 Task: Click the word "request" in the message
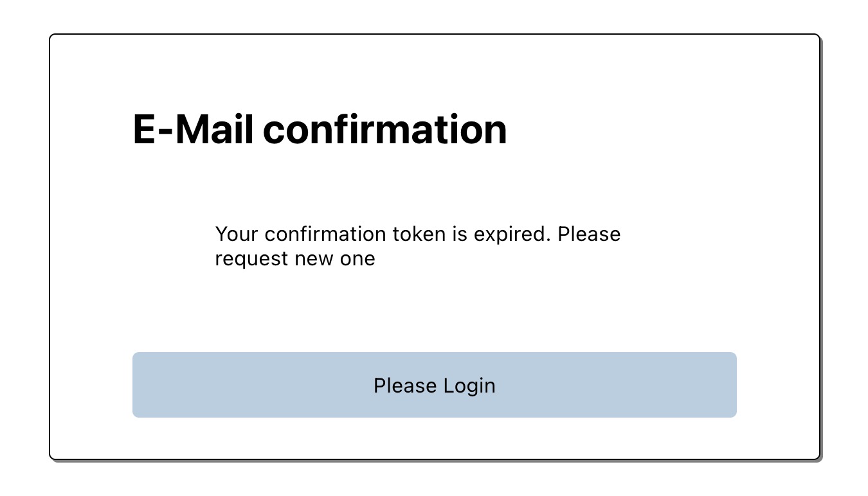(251, 259)
